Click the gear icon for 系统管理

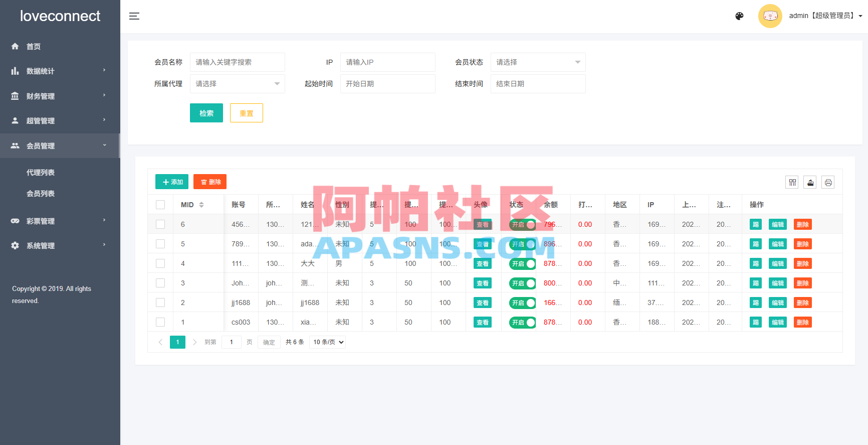(15, 245)
